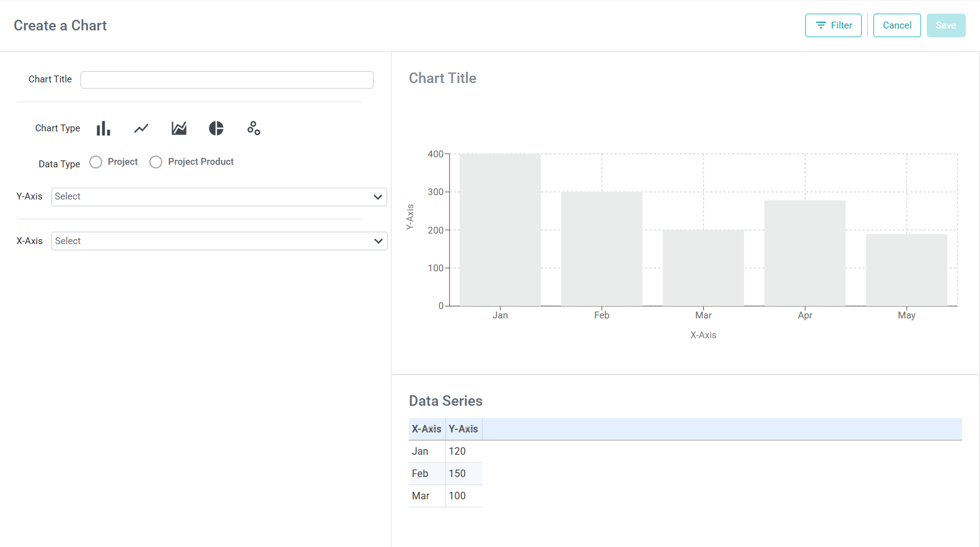The width and height of the screenshot is (980, 547).
Task: Open the X-Axis select dropdown
Action: [x=219, y=241]
